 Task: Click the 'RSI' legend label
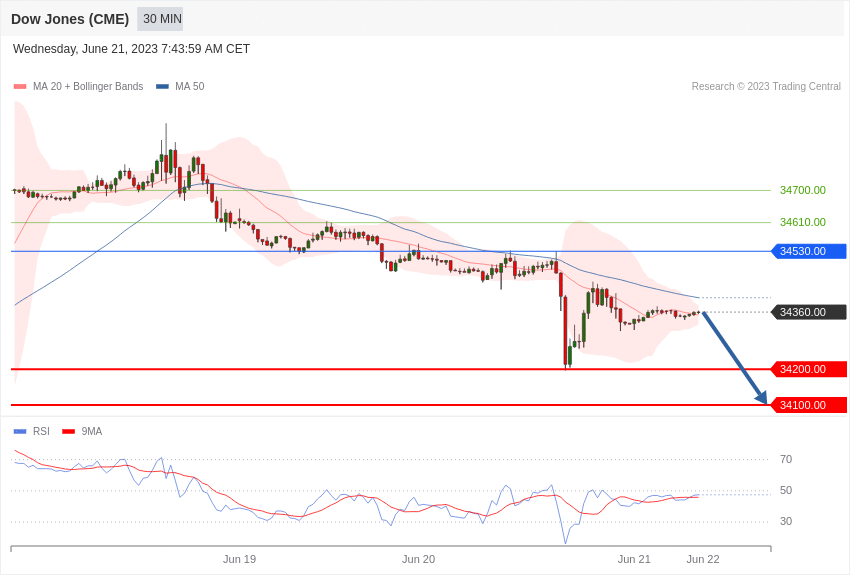click(x=41, y=431)
